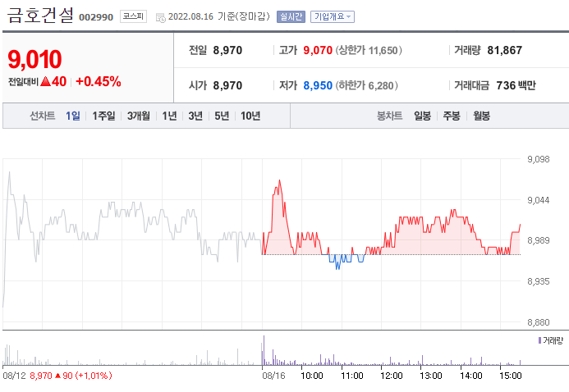
Task: Click the 13:00 time axis label
Action: (x=431, y=376)
